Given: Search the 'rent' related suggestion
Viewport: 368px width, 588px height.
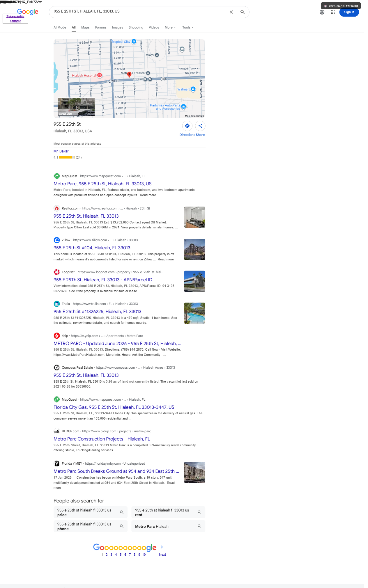Looking at the screenshot, I should (x=168, y=512).
